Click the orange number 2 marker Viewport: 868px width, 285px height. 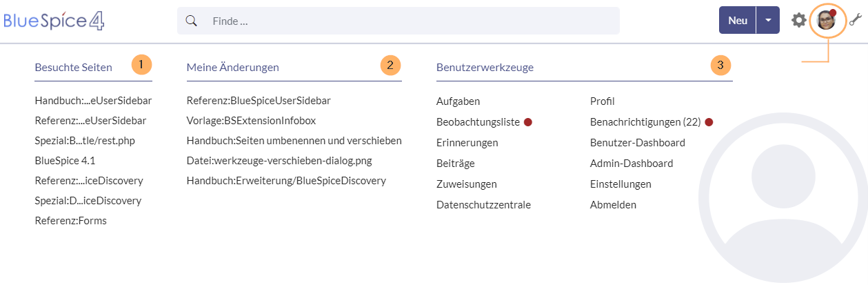point(390,66)
